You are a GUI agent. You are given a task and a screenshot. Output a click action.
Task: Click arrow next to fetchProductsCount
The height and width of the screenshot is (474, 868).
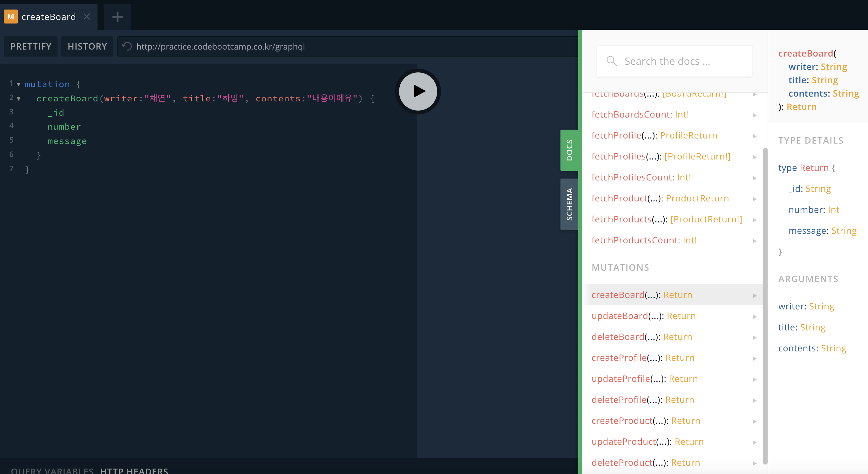pos(755,240)
